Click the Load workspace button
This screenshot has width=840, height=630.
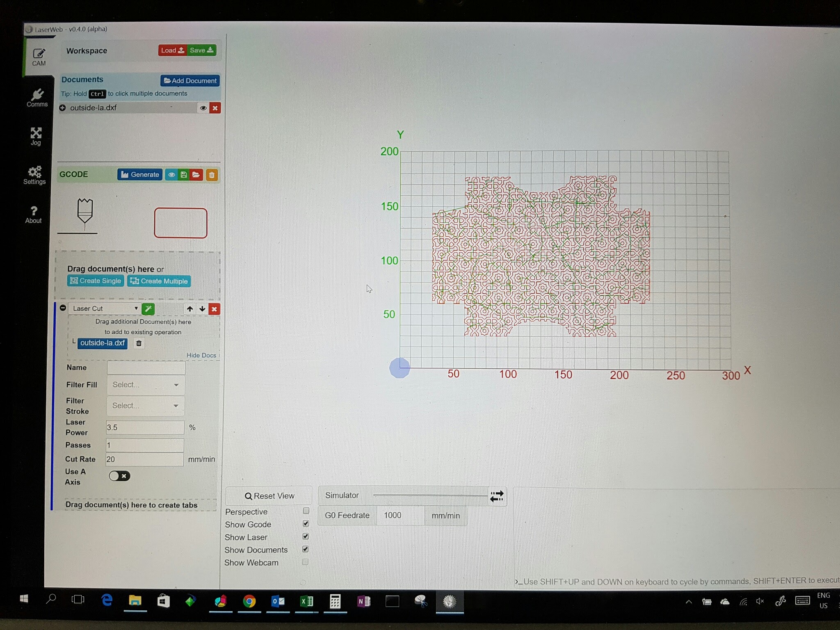pos(172,50)
